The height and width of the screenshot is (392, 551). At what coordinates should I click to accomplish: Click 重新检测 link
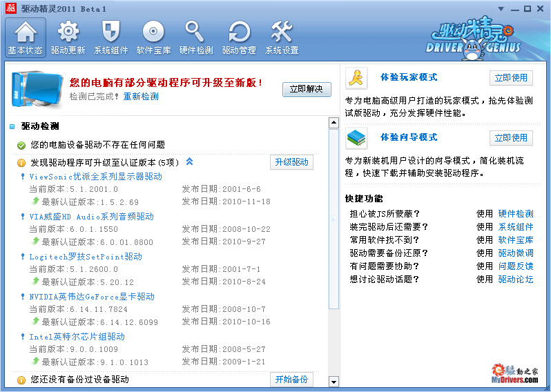(141, 96)
